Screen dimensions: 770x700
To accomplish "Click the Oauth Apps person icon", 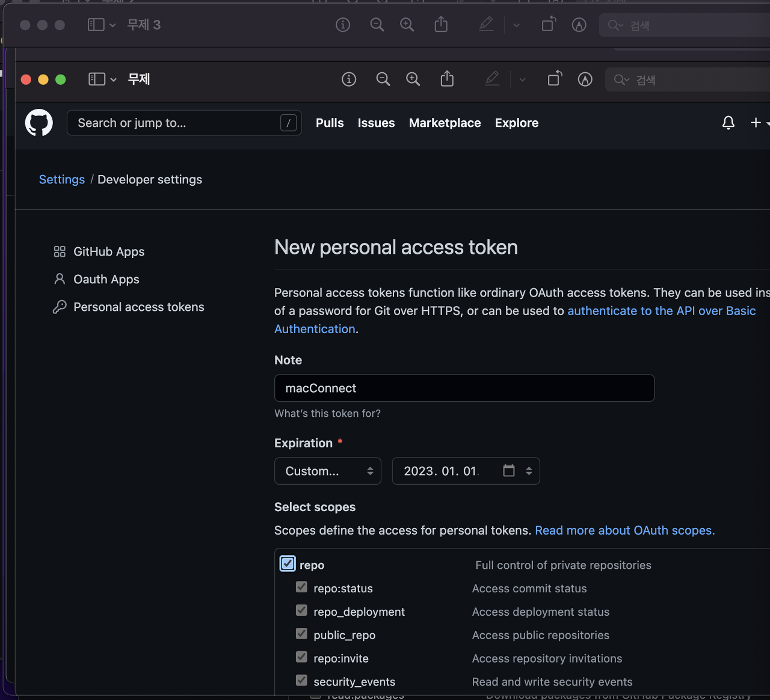I will [60, 279].
